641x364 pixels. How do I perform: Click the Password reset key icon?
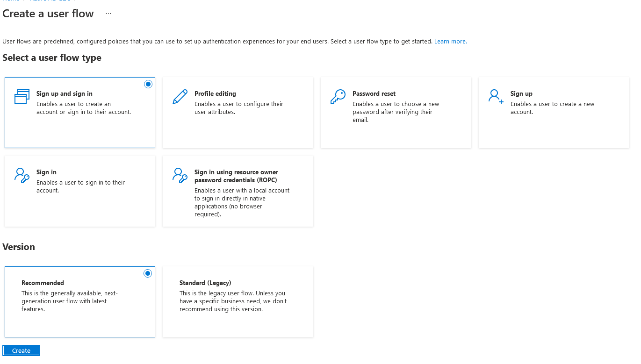click(338, 97)
